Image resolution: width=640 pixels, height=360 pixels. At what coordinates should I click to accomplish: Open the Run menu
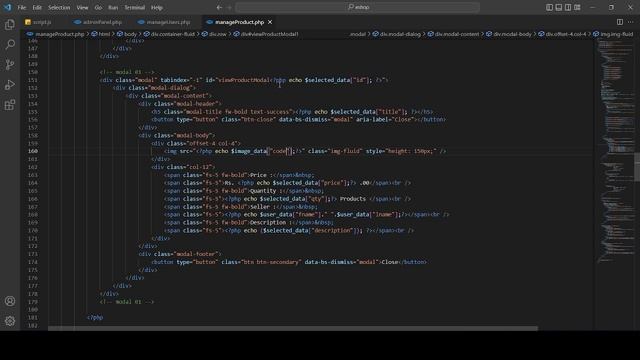click(113, 7)
